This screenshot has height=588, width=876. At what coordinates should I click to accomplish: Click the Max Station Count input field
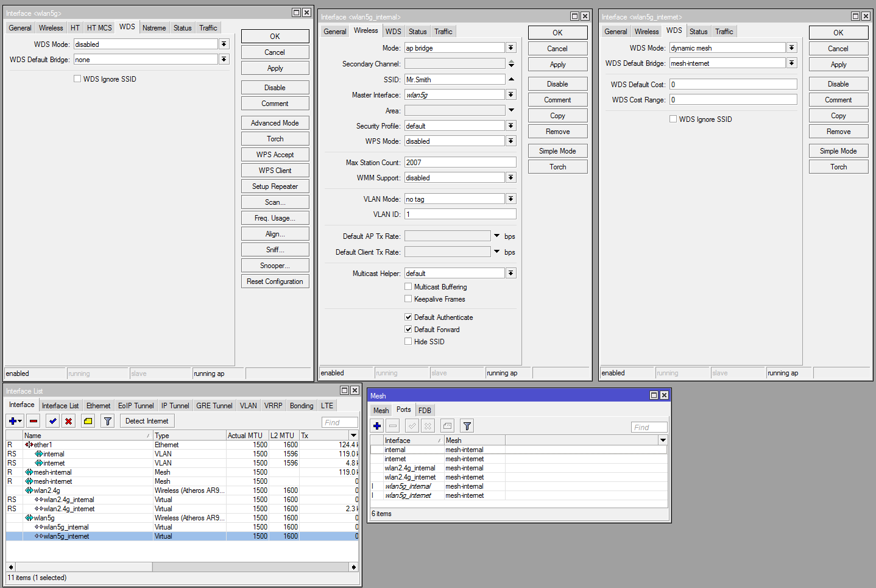click(459, 161)
